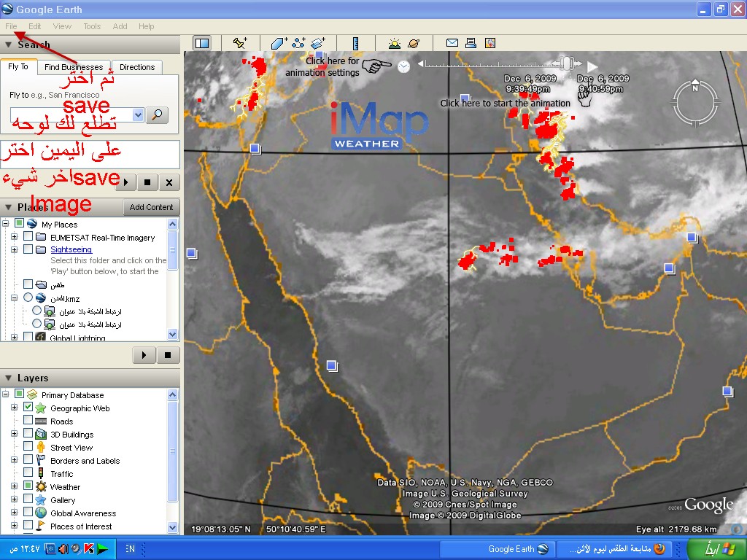747x560 pixels.
Task: Select the Add Polygon tool
Action: [279, 43]
